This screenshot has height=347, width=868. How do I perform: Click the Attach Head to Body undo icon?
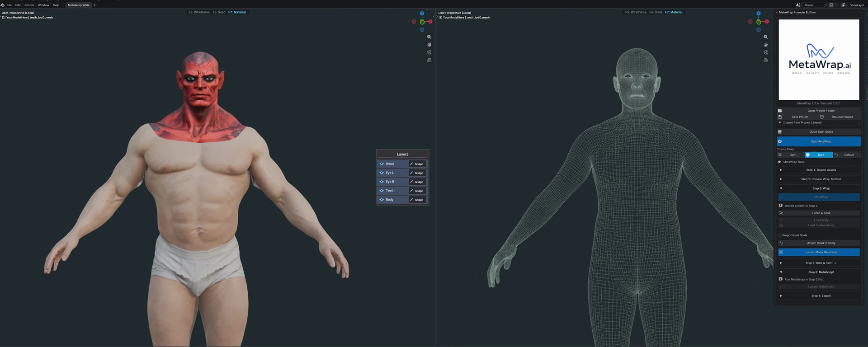pyautogui.click(x=781, y=243)
